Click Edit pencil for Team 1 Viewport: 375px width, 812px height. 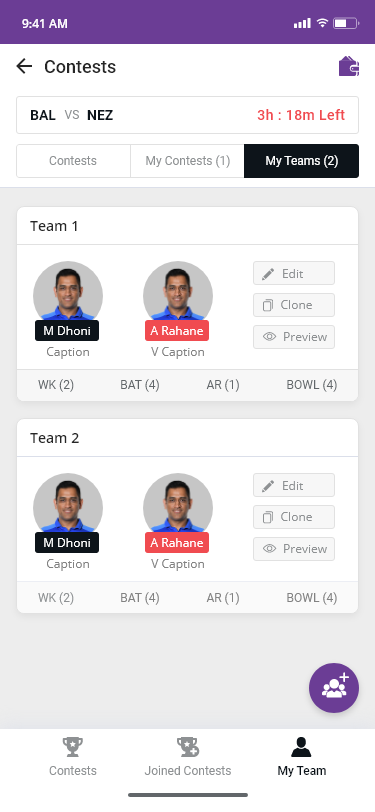[294, 273]
